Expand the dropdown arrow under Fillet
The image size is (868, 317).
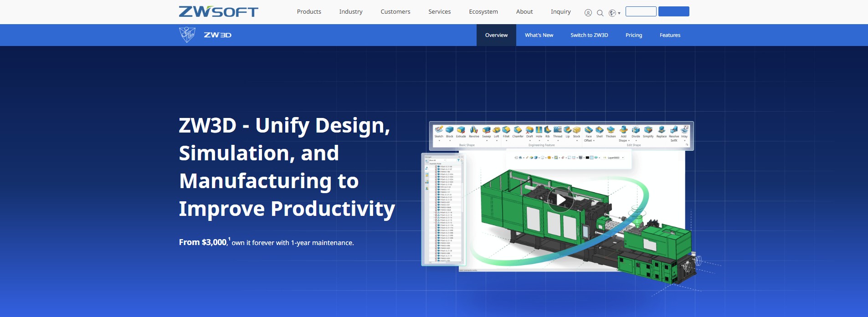[x=506, y=141]
